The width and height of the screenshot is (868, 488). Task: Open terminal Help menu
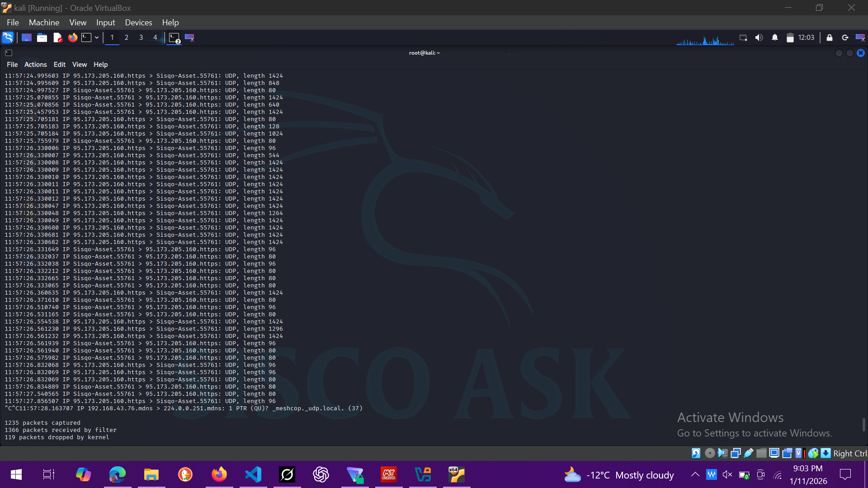point(100,65)
